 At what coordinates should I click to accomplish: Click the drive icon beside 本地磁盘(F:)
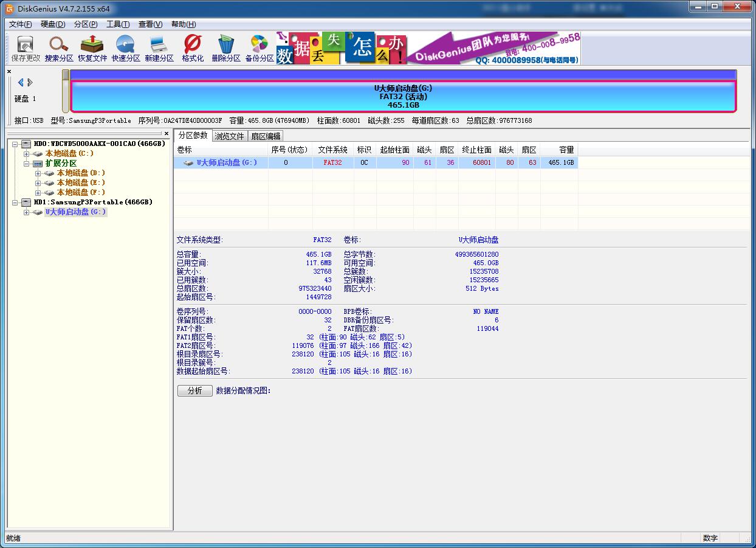50,193
